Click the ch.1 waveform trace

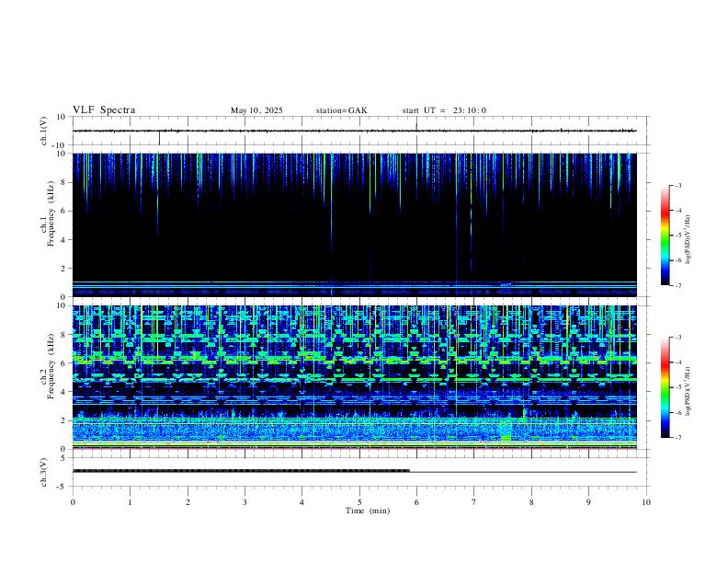click(x=354, y=131)
